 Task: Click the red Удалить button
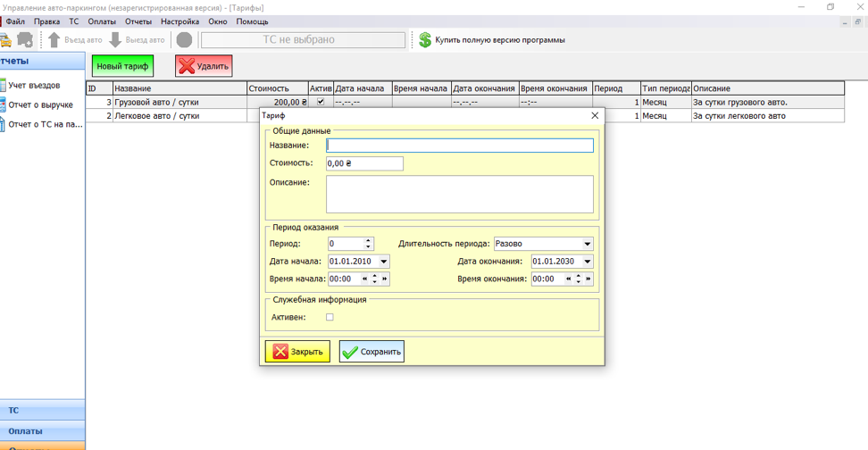pyautogui.click(x=204, y=66)
